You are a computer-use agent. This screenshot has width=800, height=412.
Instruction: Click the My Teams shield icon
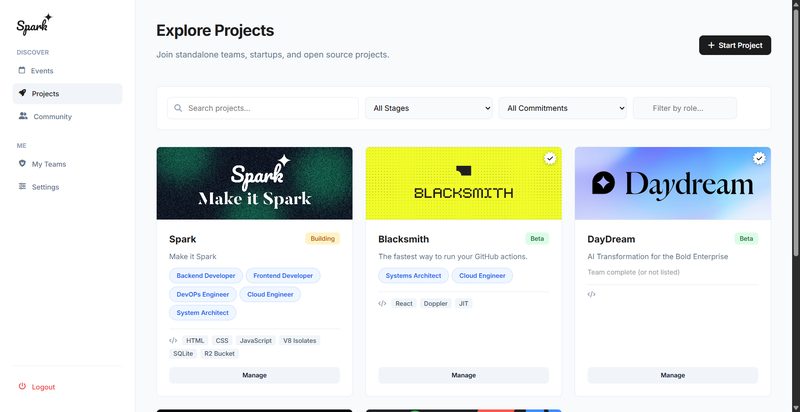pos(23,164)
